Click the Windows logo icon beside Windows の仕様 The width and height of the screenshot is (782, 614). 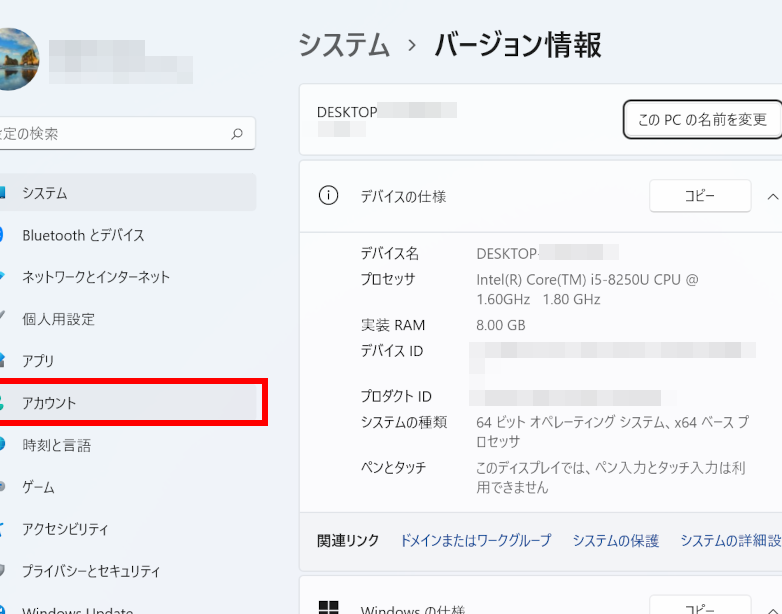point(328,608)
